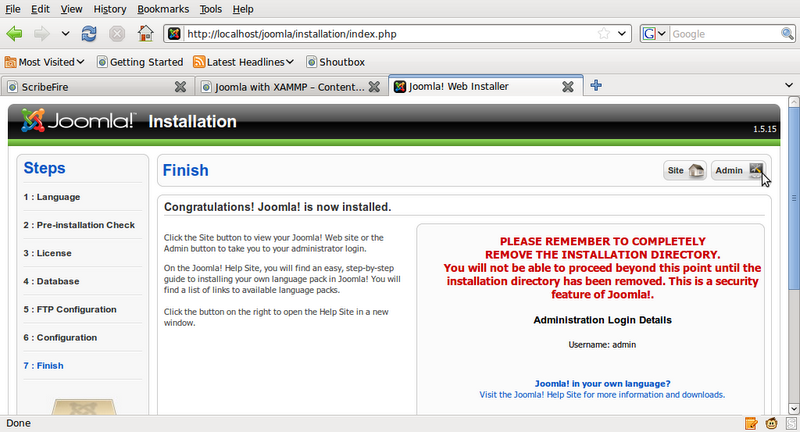
Task: Click the search magnifier icon
Action: [x=787, y=34]
